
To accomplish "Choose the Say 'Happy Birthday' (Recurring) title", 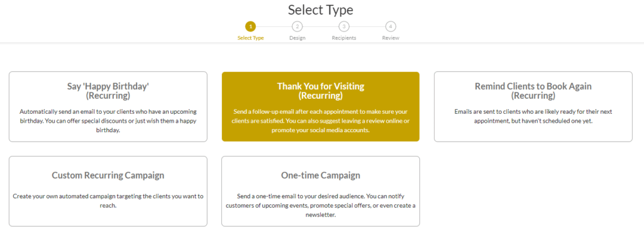I will (x=108, y=91).
